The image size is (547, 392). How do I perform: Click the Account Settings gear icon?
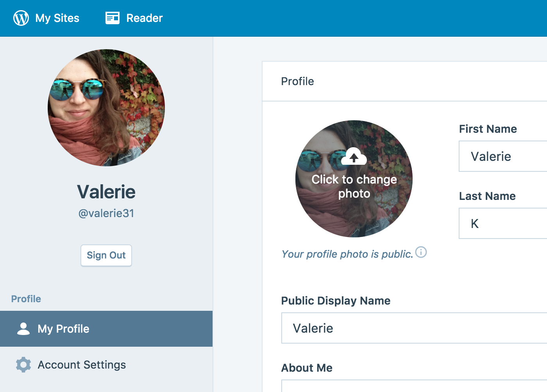23,365
